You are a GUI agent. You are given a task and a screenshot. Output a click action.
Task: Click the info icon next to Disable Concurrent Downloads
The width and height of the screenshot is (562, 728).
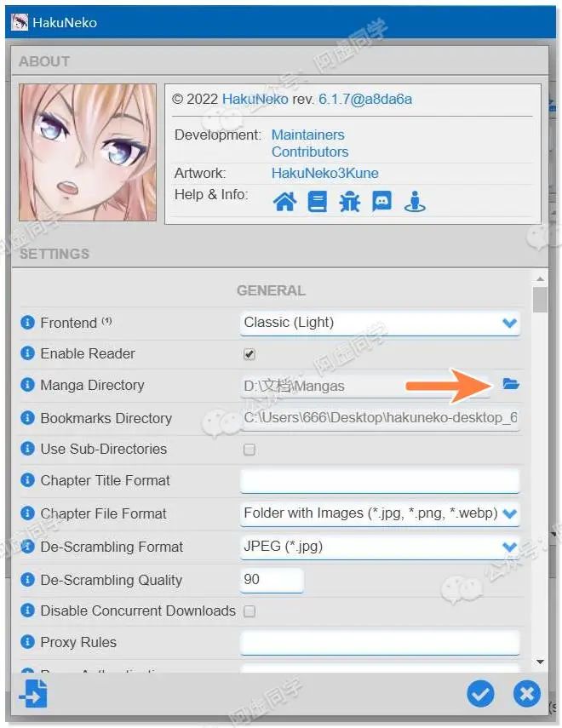27,610
